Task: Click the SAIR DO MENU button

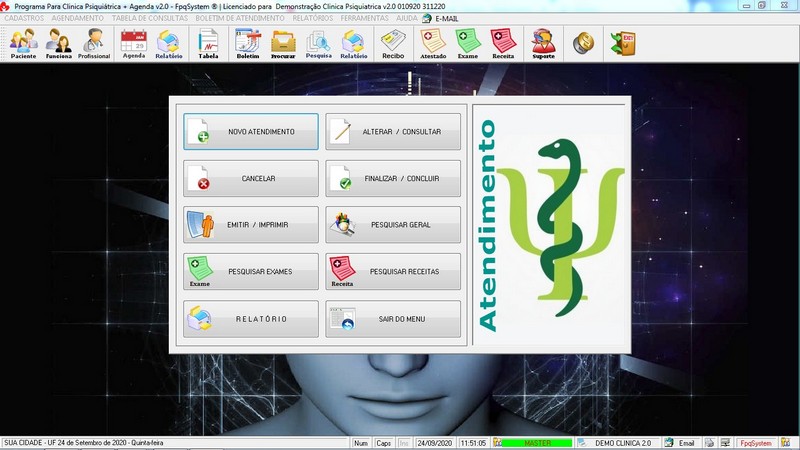Action: [393, 319]
